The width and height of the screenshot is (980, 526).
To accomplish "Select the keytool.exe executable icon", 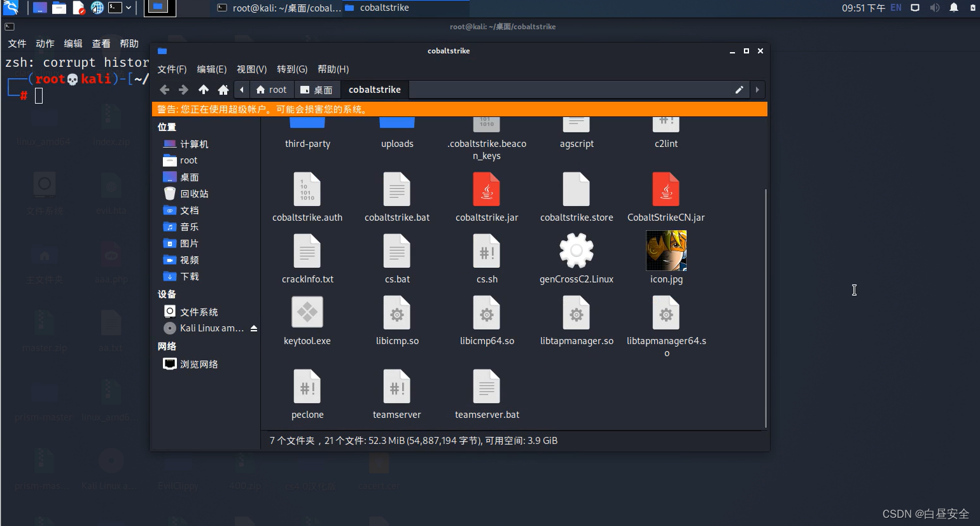I will [x=307, y=312].
